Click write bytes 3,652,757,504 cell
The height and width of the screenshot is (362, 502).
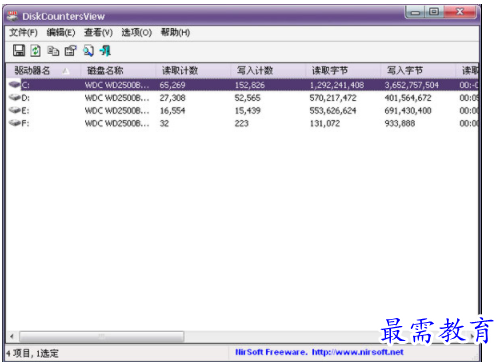pyautogui.click(x=412, y=85)
